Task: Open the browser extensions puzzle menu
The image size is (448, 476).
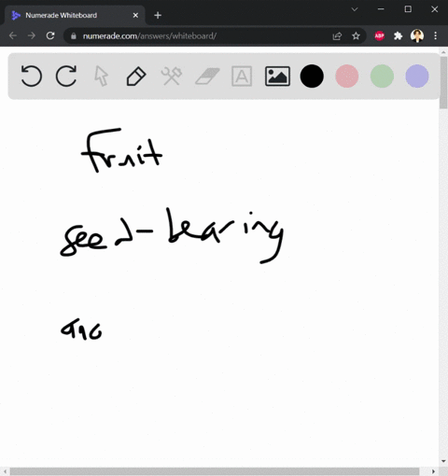Action: pyautogui.click(x=399, y=36)
